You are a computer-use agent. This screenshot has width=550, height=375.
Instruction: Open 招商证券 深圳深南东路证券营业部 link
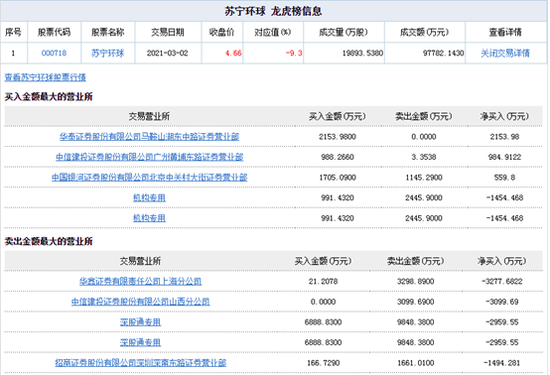point(140,362)
